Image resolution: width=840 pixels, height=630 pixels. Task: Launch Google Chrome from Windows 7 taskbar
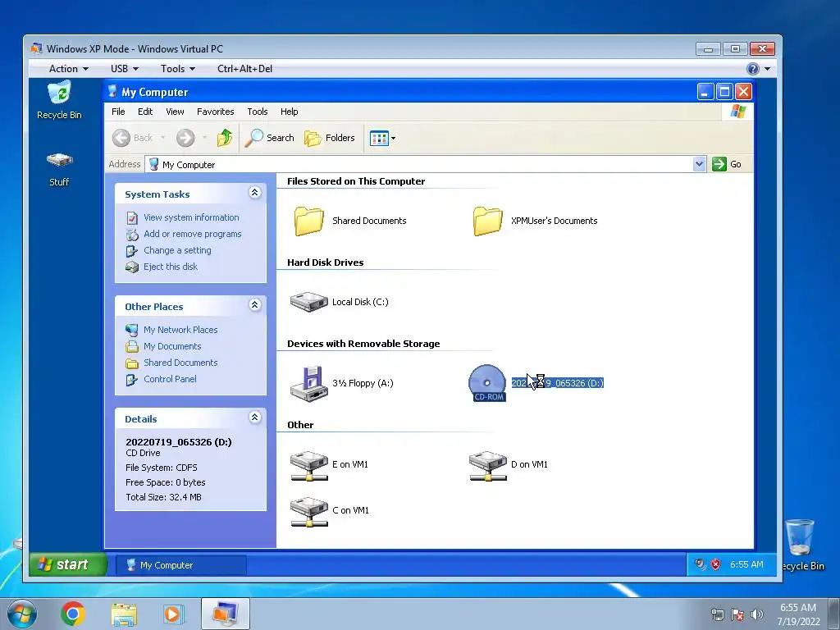click(73, 614)
